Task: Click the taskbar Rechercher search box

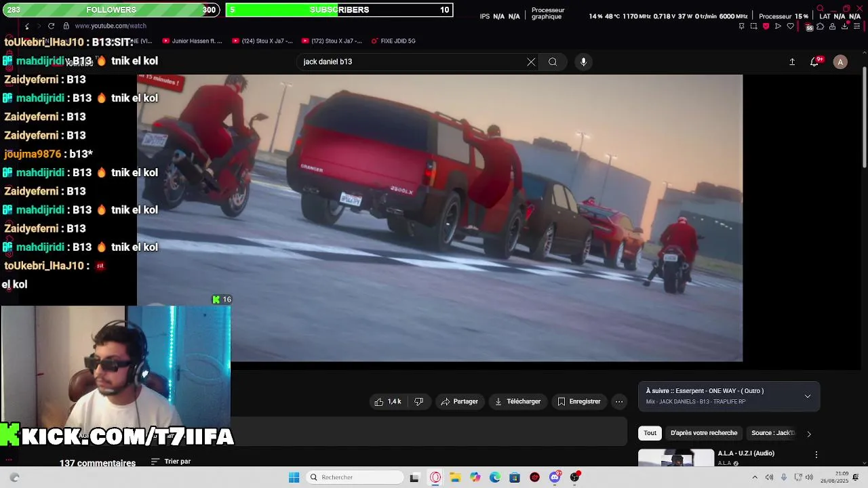Action: (354, 477)
